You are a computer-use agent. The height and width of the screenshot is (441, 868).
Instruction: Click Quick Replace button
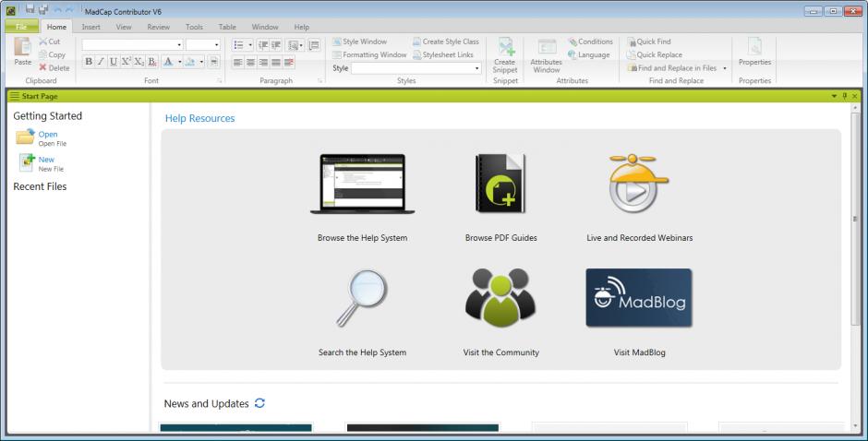655,54
